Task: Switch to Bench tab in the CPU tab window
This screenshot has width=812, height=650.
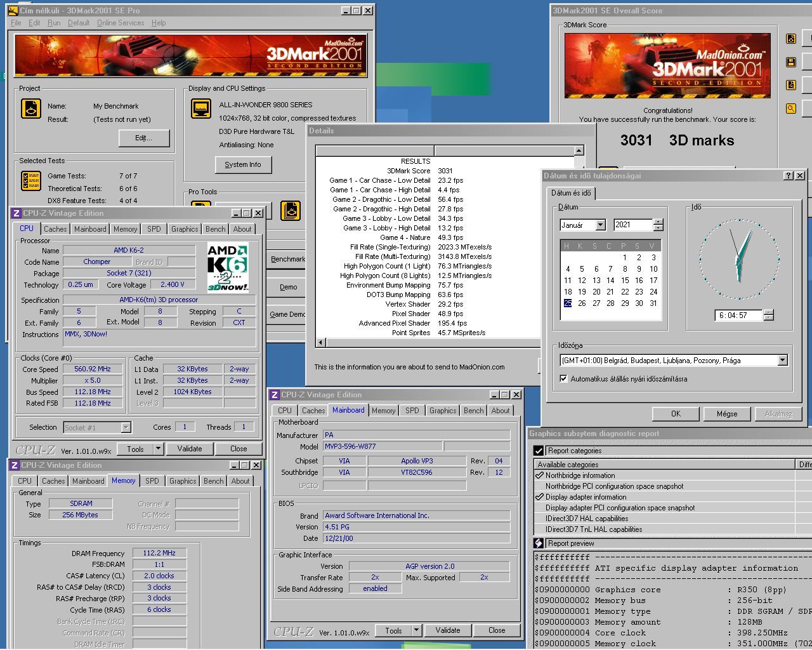Action: tap(215, 229)
